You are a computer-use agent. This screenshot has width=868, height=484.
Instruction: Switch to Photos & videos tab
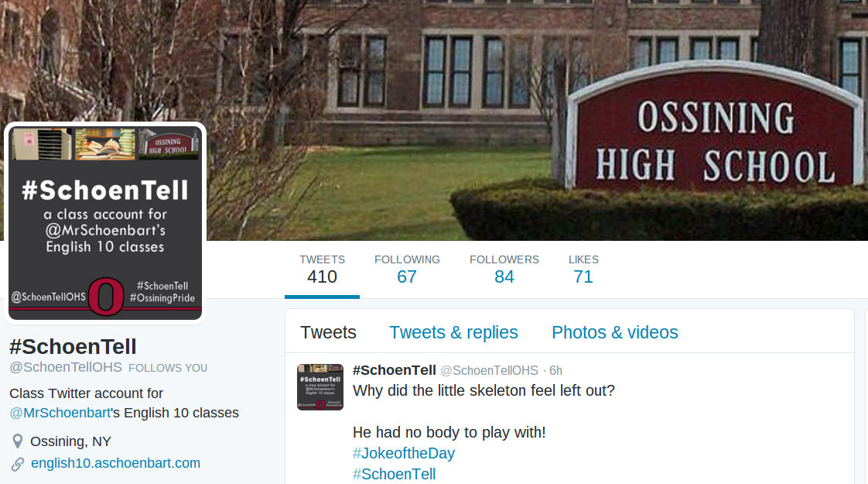(x=614, y=332)
